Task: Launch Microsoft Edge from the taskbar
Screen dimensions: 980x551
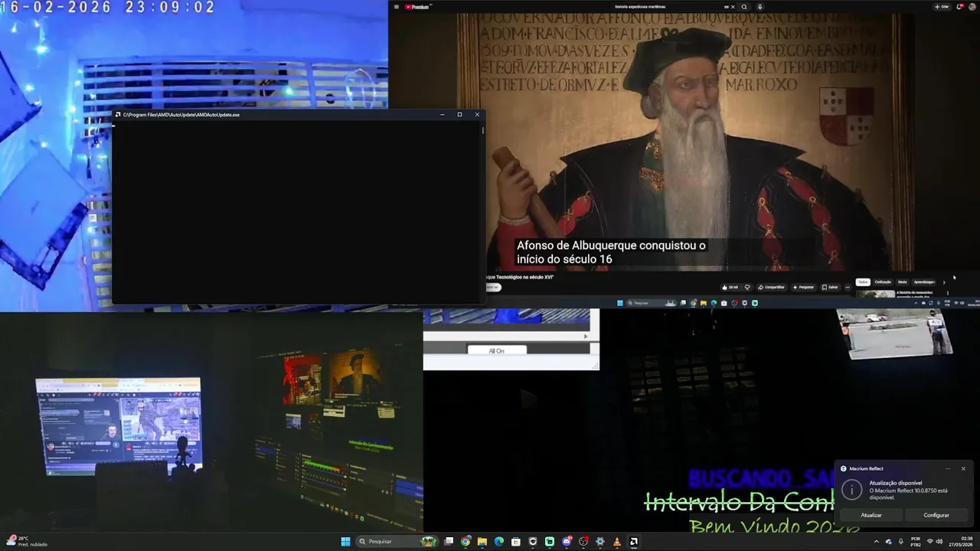Action: tap(499, 542)
